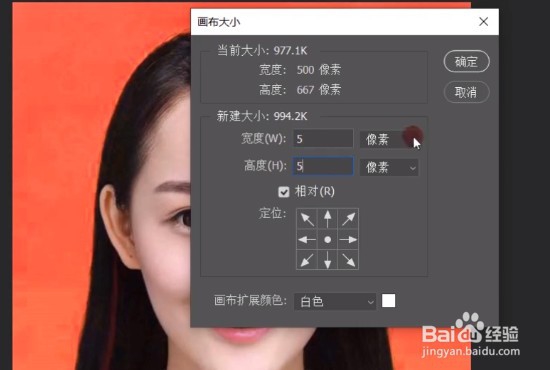Click the current height 667 像素 value
Screen dimensions: 550x370
click(x=318, y=90)
